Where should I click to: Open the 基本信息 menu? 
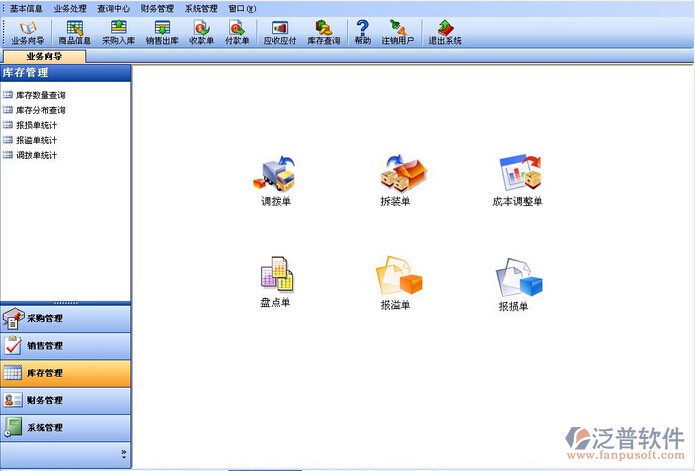[x=26, y=8]
